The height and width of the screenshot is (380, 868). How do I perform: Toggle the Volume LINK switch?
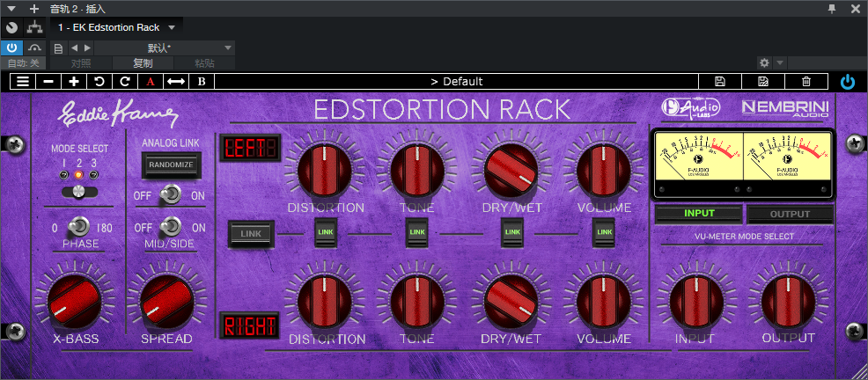coord(605,232)
